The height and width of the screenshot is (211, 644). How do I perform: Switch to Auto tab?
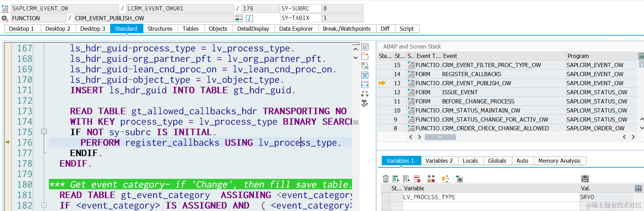(x=522, y=161)
